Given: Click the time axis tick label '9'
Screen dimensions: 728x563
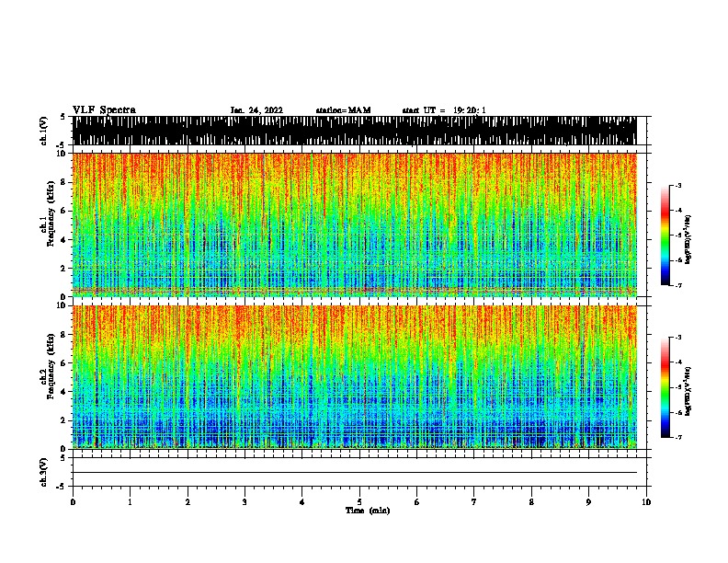Looking at the screenshot, I should 588,501.
